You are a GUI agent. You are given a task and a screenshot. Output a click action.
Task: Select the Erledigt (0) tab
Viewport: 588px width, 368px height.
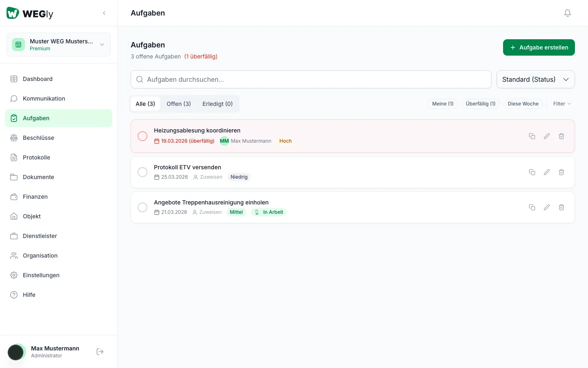click(x=218, y=104)
